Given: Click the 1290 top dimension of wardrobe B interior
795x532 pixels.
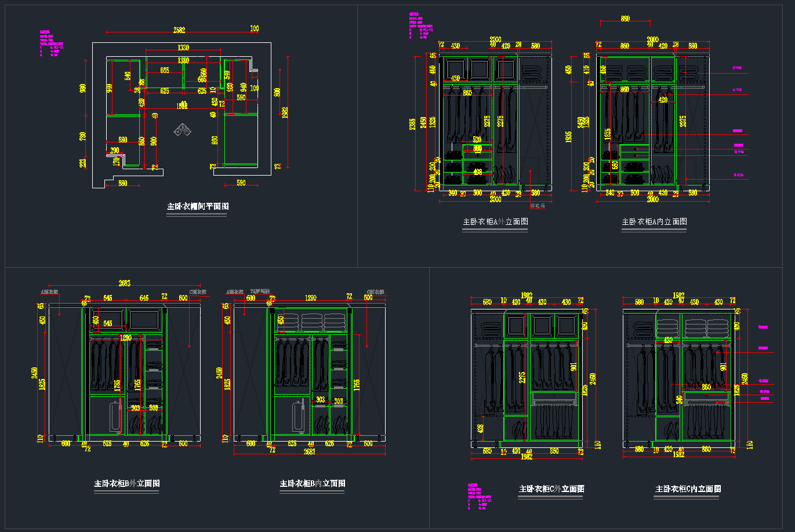Looking at the screenshot, I should tap(311, 297).
